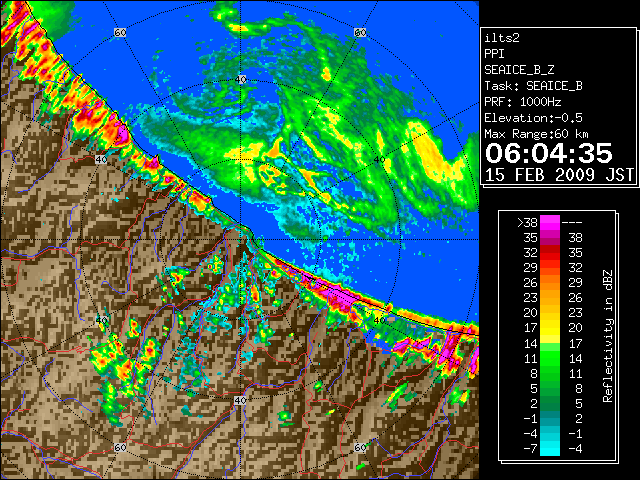Click the '40' label over the sea echoes at east-northeast
The width and height of the screenshot is (640, 480).
(x=380, y=160)
